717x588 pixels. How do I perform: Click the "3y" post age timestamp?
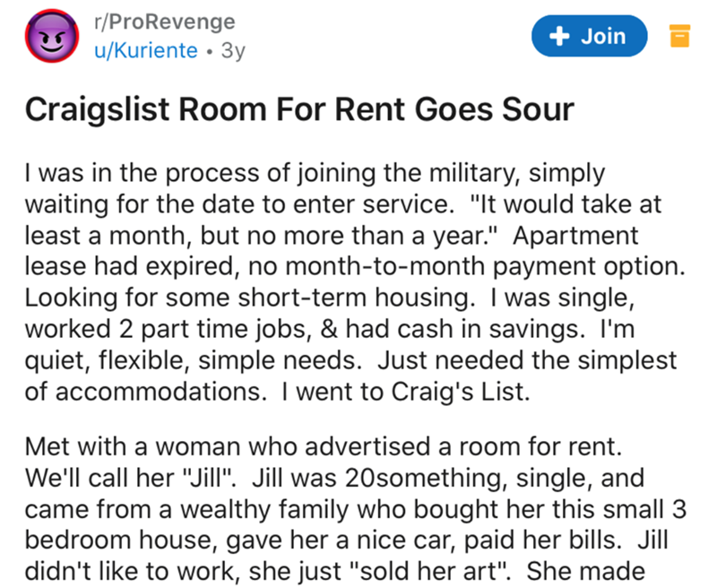pyautogui.click(x=233, y=51)
